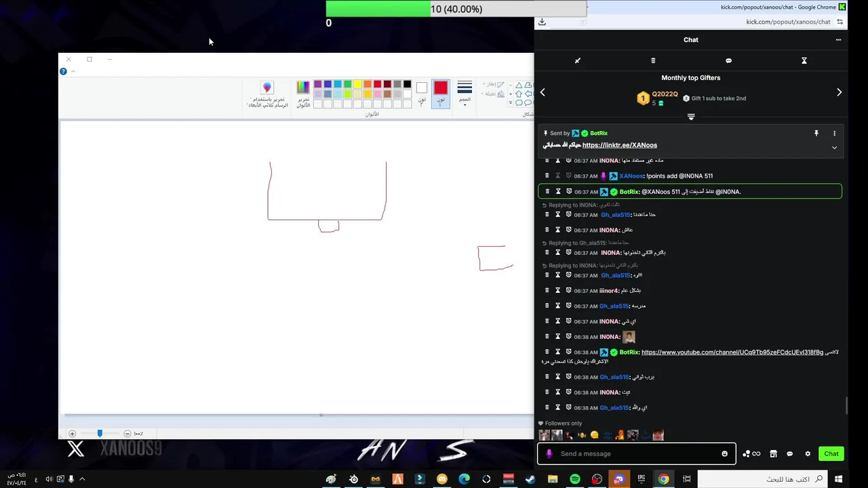Open Spotify from the taskbar

coord(575,479)
